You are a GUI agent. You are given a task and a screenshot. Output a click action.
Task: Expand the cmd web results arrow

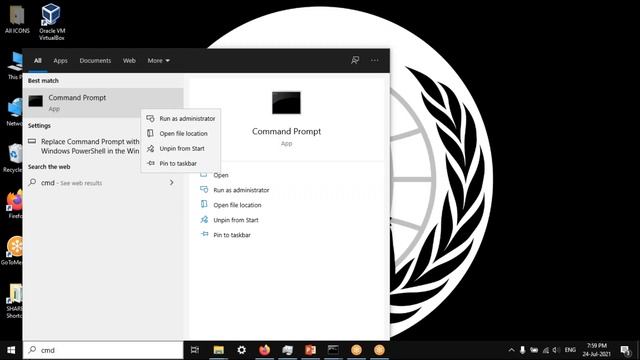point(171,182)
